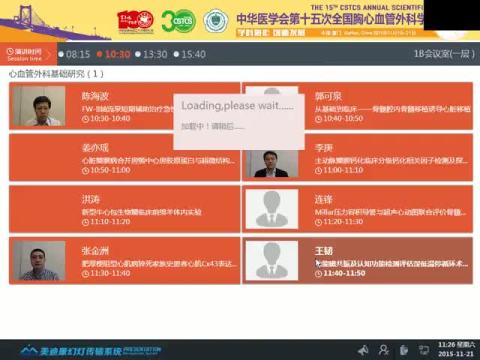Click the megaphone announcement icon in bottom bar

click(x=363, y=350)
